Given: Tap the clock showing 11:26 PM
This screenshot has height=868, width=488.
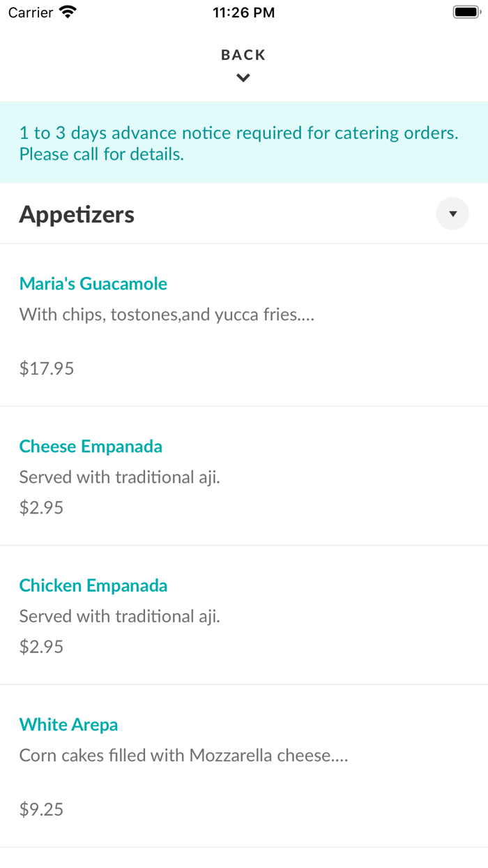Looking at the screenshot, I should [x=243, y=12].
